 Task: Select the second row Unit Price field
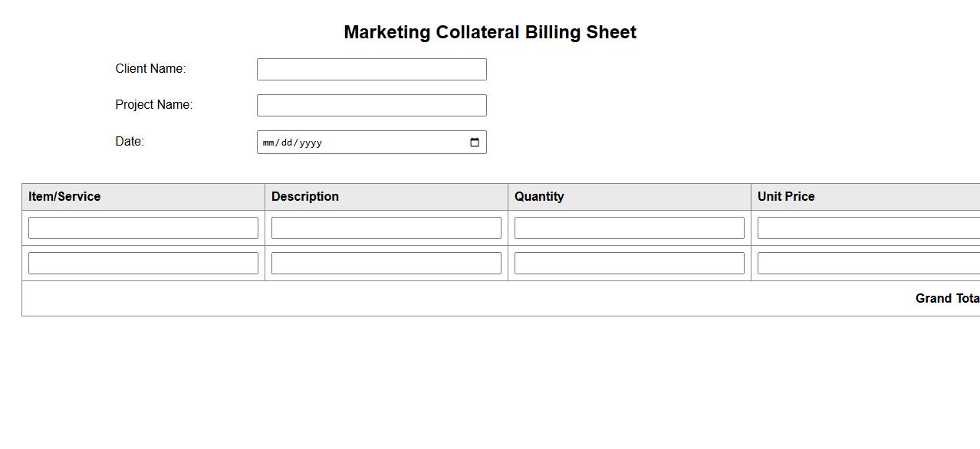coord(868,263)
